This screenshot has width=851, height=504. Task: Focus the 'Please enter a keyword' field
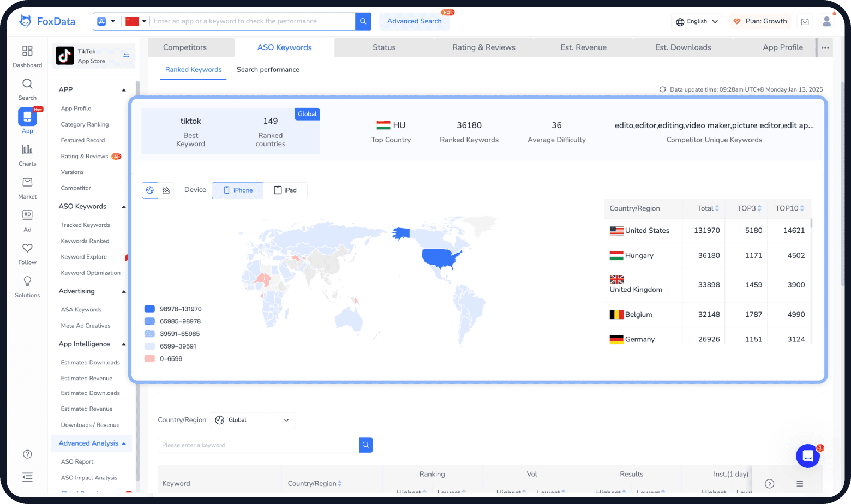click(x=259, y=445)
